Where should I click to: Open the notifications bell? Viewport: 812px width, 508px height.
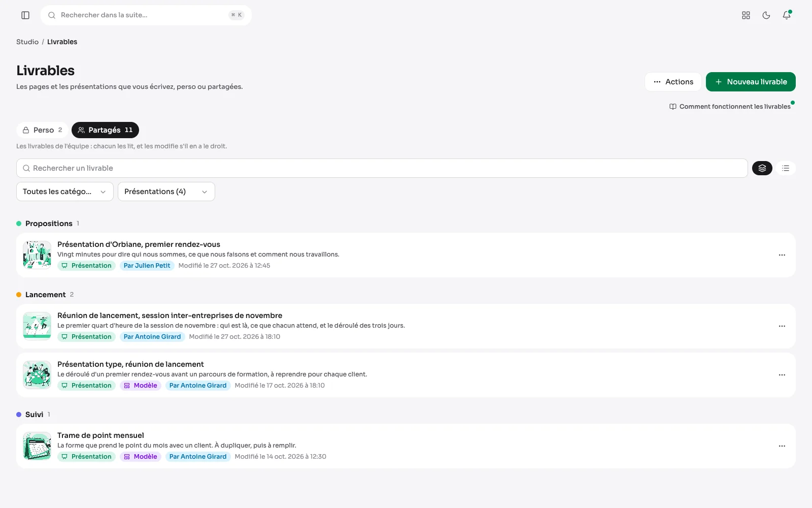787,15
